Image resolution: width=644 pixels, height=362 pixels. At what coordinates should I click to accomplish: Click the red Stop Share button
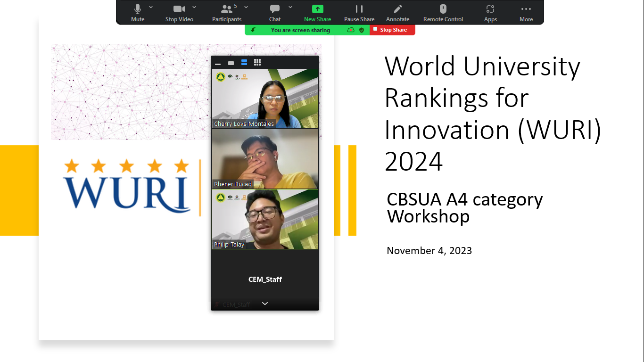392,30
